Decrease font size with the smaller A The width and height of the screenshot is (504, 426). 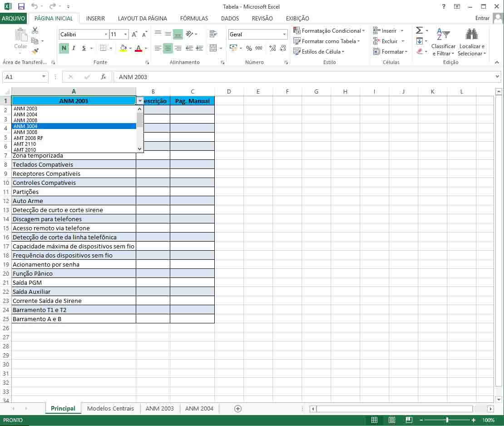(145, 35)
